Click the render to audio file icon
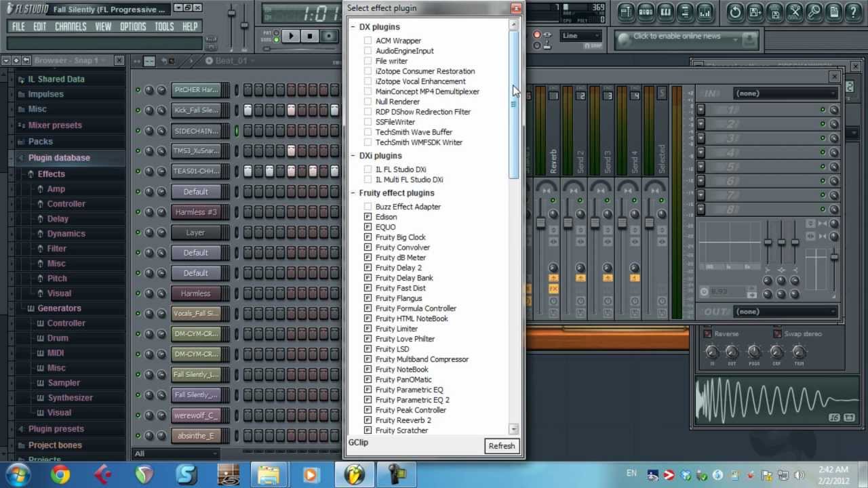This screenshot has height=488, width=868. coord(774,12)
